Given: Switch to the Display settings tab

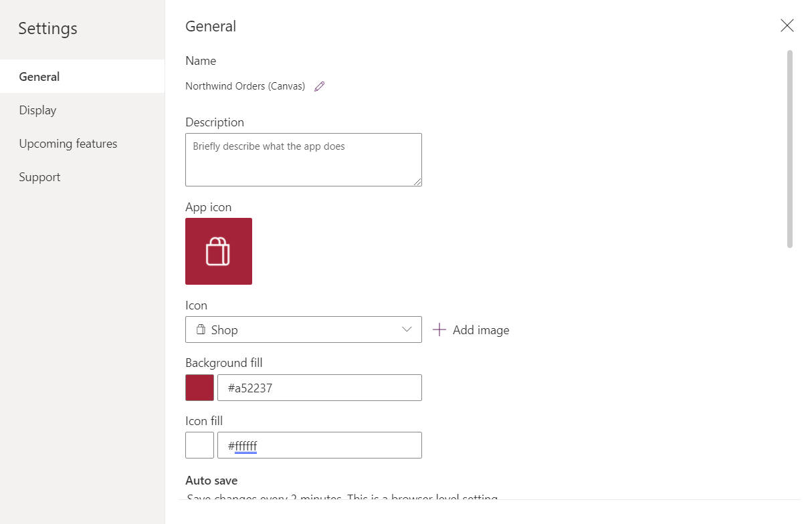Looking at the screenshot, I should click(38, 110).
